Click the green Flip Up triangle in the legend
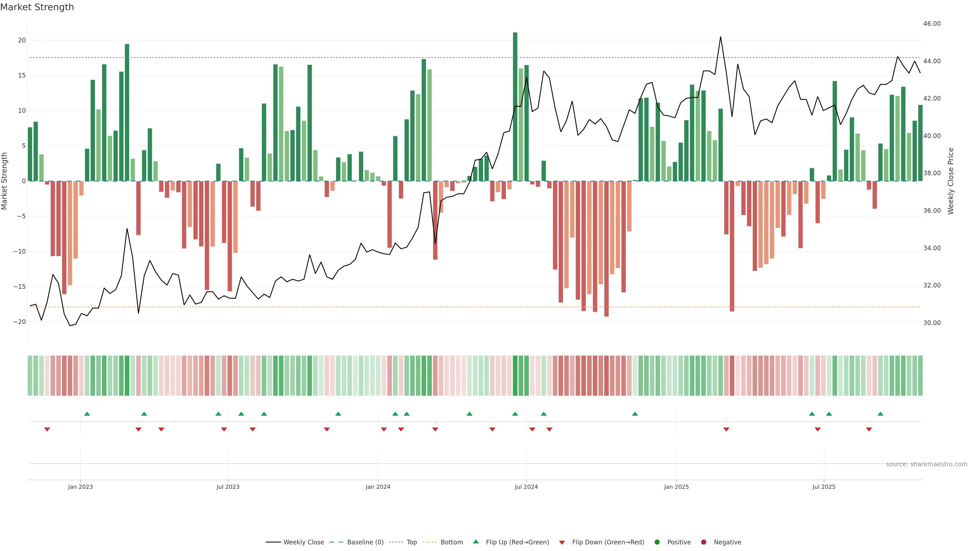The image size is (980, 551). tap(475, 542)
